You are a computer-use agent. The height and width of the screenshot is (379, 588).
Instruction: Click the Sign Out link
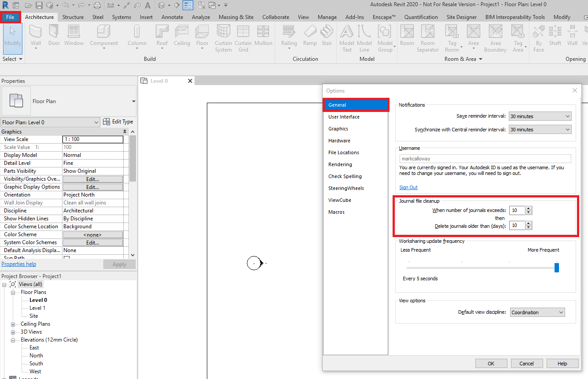pyautogui.click(x=408, y=187)
